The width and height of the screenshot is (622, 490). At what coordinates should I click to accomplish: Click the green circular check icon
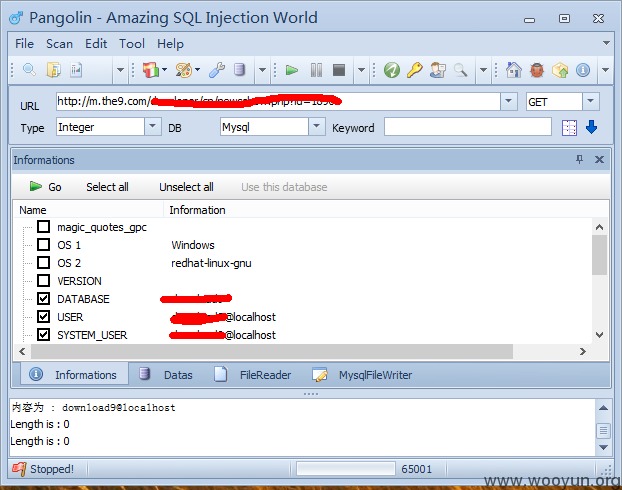(x=392, y=70)
